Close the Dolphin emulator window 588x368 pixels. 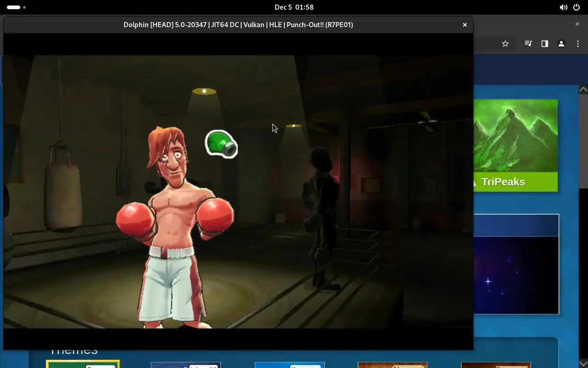(465, 25)
